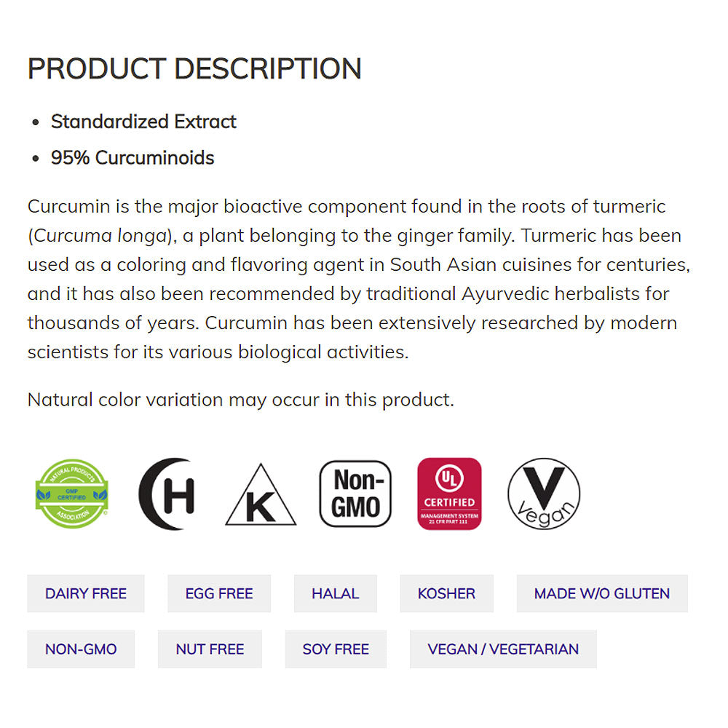Open the KOSHER tag
Viewport: 728px width, 728px height.
pos(446,593)
